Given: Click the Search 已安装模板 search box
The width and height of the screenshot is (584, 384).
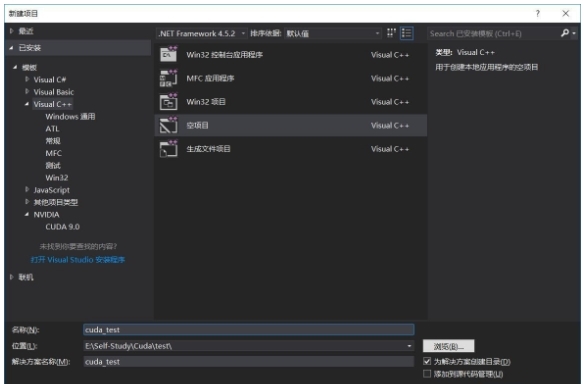Looking at the screenshot, I should pos(493,34).
